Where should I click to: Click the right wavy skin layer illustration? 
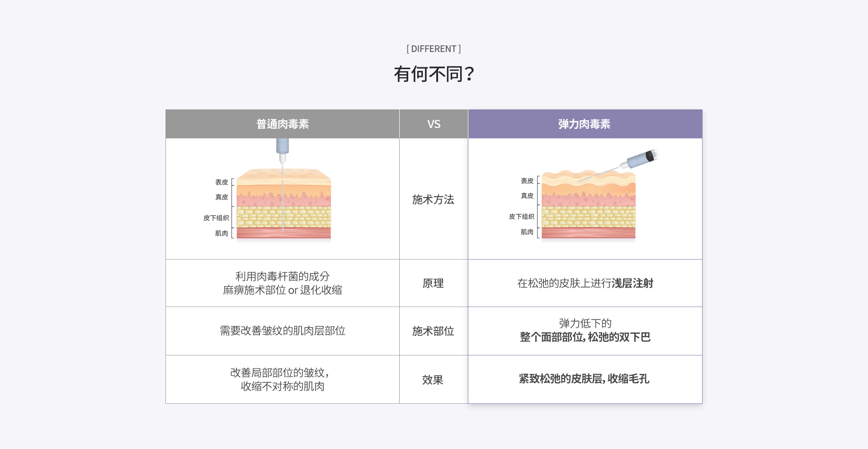[x=589, y=206]
